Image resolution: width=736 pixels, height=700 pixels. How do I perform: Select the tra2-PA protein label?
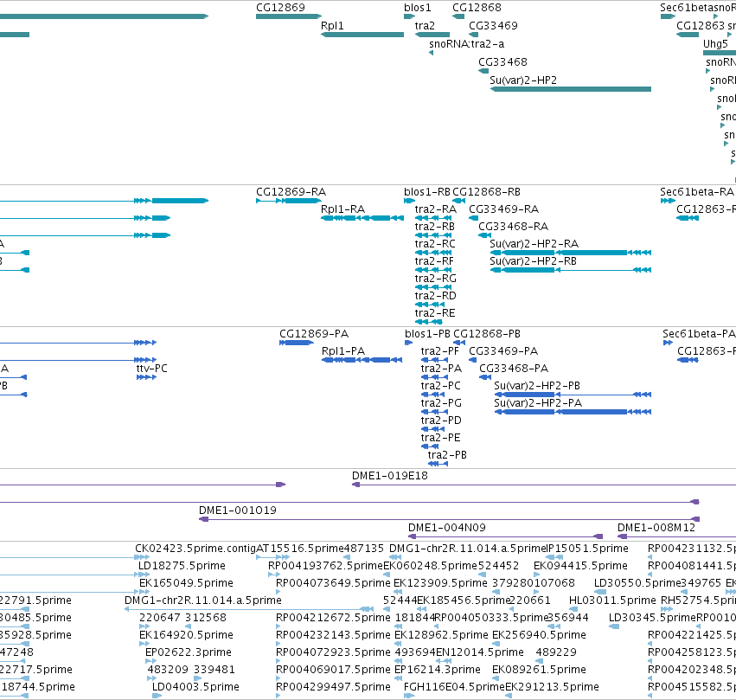[x=441, y=369]
